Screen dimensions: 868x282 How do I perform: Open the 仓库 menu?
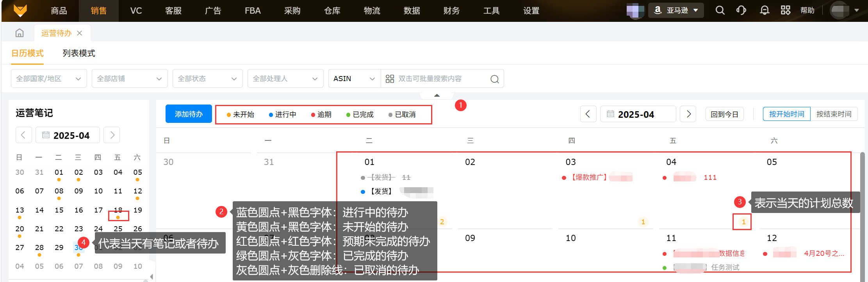(332, 11)
